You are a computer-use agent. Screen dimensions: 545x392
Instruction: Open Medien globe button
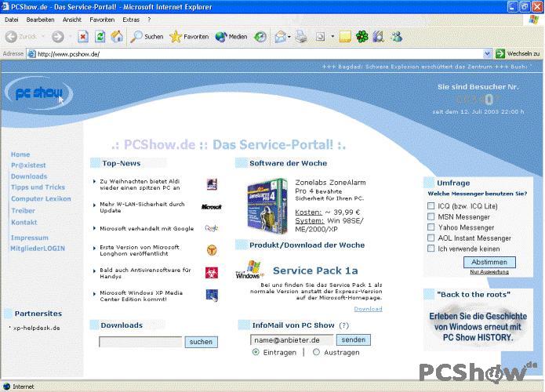(231, 37)
